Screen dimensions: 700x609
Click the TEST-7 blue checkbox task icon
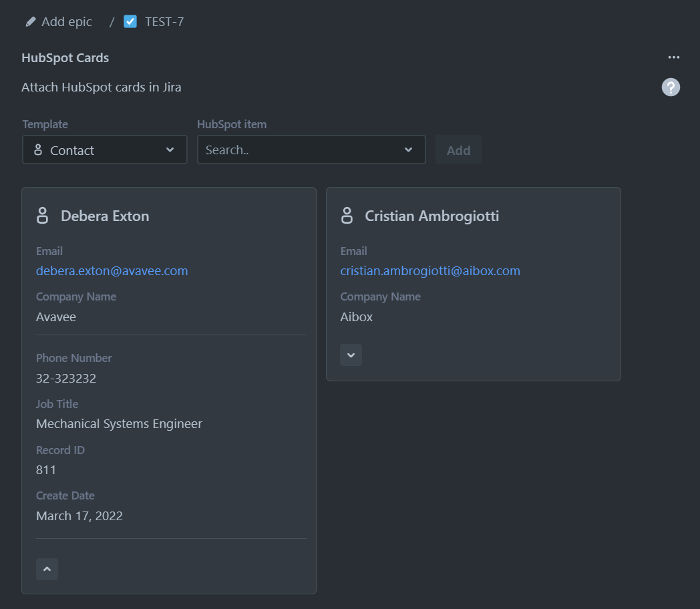[x=130, y=22]
